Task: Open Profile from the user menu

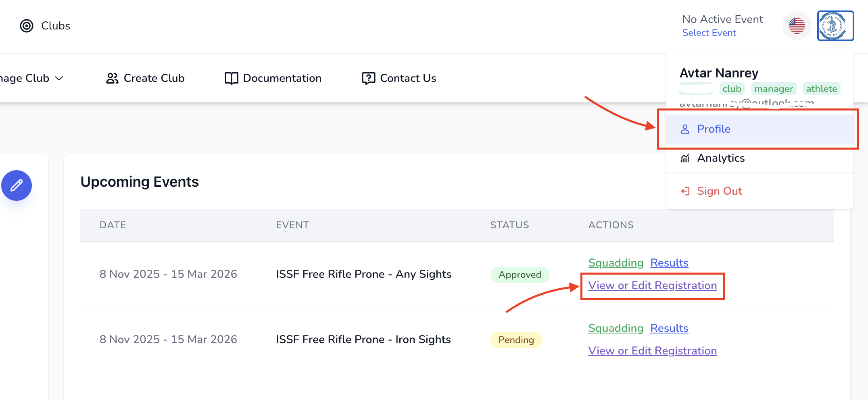Action: coord(714,129)
